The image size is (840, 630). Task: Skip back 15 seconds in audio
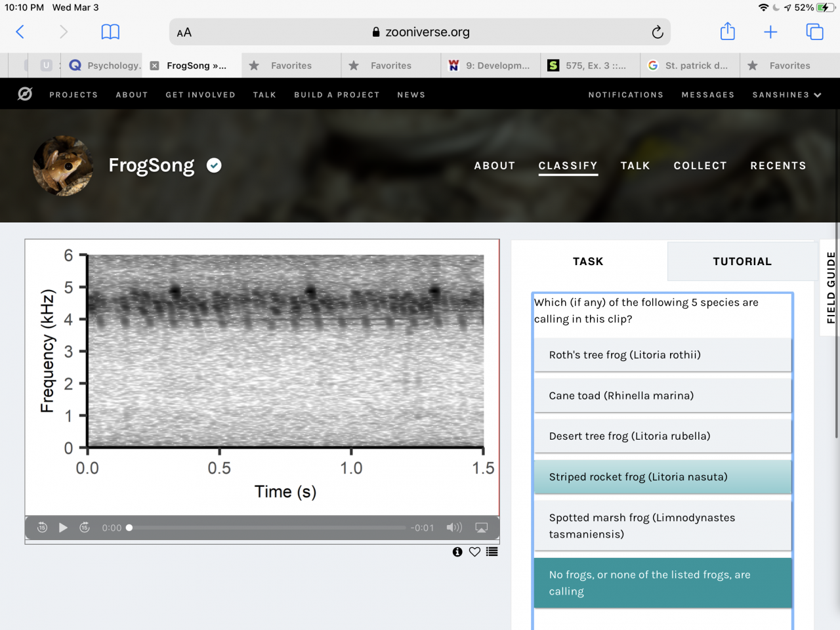click(x=42, y=528)
